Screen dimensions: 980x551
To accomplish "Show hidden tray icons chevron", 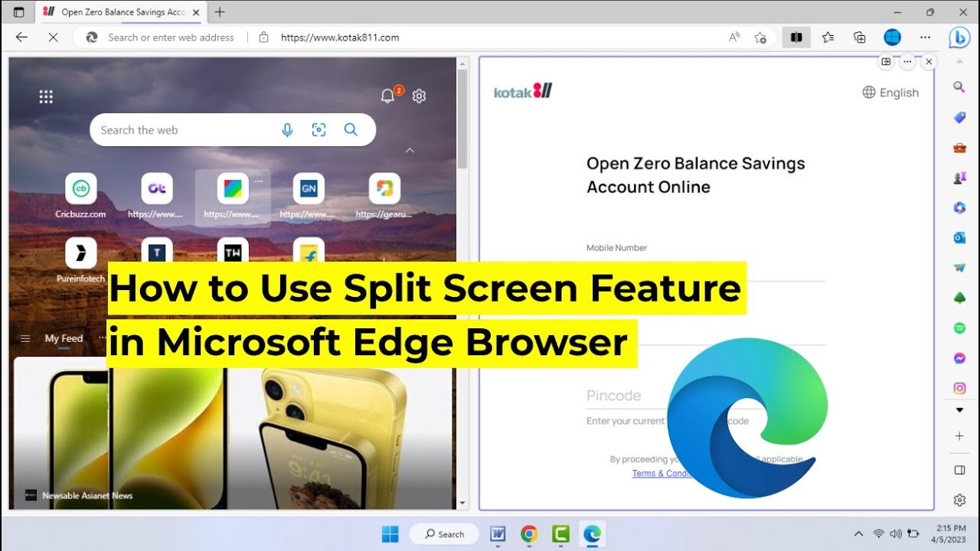I will pyautogui.click(x=858, y=533).
